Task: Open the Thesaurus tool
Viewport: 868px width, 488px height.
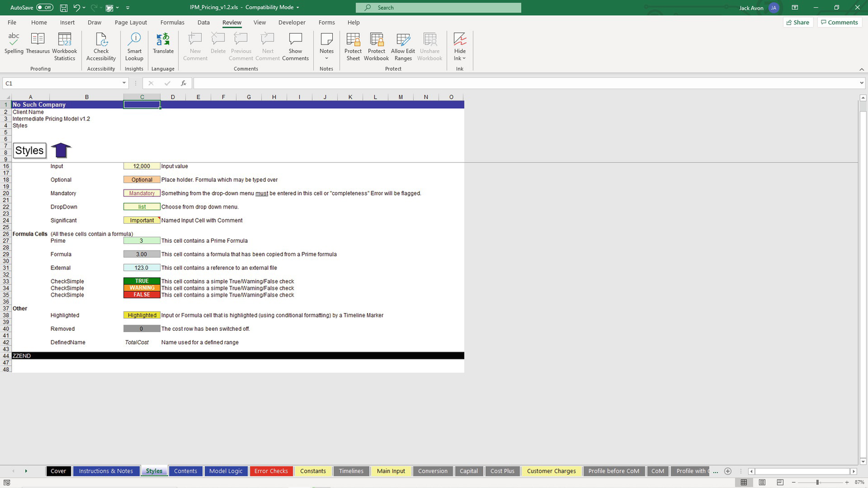Action: coord(38,45)
